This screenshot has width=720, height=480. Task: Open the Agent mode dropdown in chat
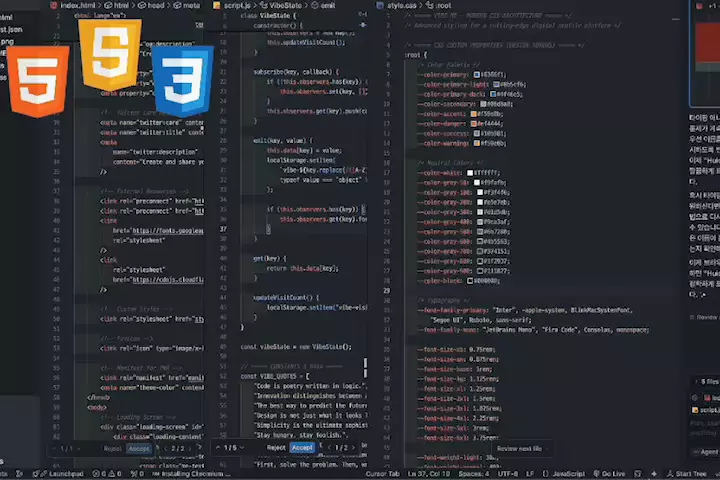coord(706,452)
